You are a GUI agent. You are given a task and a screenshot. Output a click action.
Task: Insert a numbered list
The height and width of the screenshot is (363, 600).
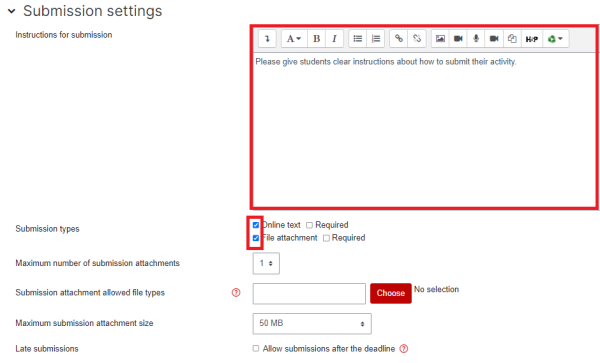pos(376,39)
